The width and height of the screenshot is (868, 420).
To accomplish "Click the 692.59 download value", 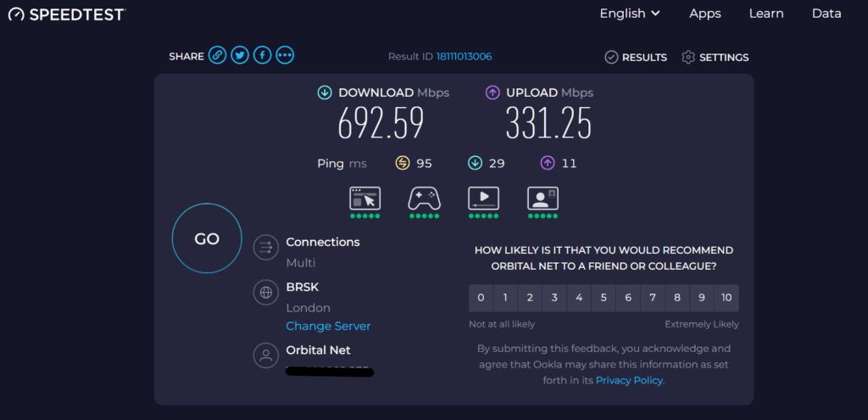I will [x=381, y=123].
